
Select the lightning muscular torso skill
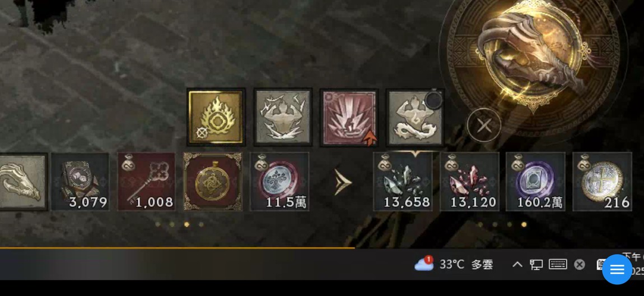283,117
